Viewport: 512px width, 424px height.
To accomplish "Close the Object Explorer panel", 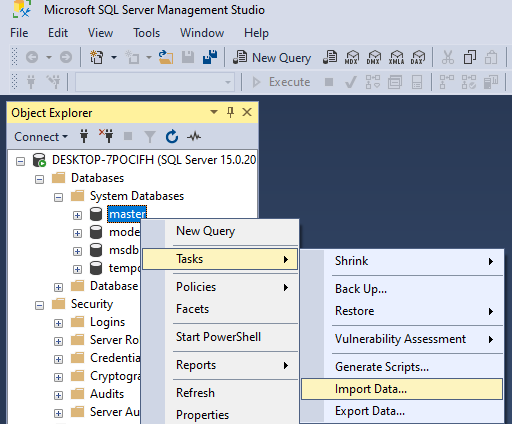I will click(247, 112).
